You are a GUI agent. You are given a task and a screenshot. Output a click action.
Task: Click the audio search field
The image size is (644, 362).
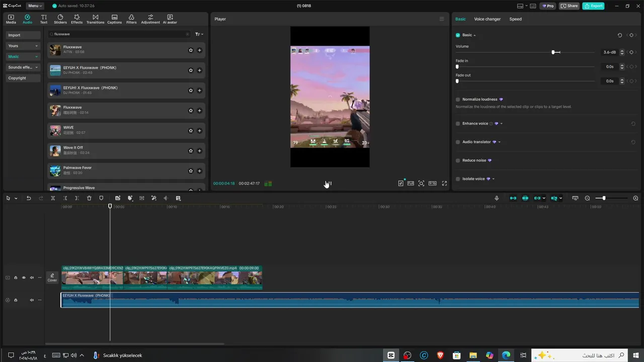pos(119,34)
